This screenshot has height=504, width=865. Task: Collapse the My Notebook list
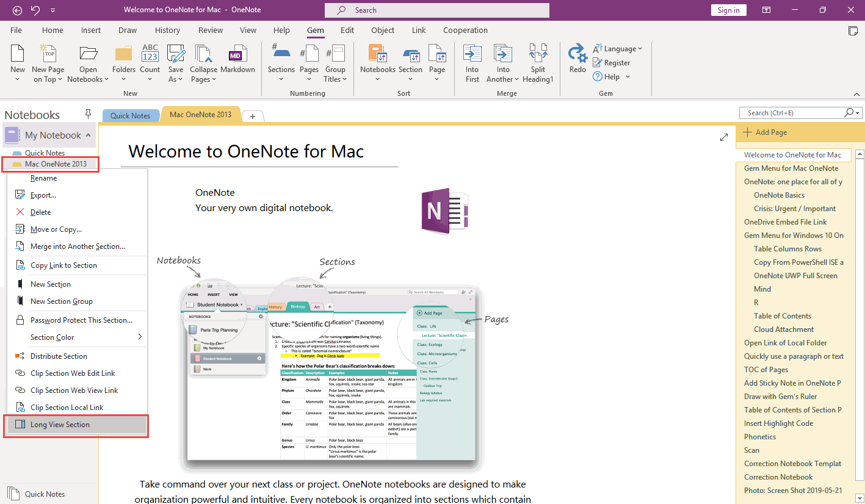pos(89,135)
